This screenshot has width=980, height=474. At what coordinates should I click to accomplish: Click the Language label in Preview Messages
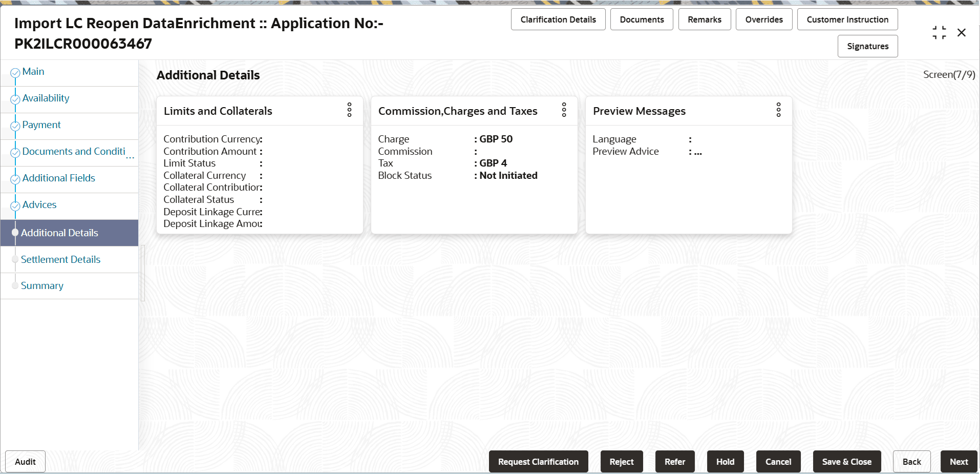pyautogui.click(x=614, y=139)
